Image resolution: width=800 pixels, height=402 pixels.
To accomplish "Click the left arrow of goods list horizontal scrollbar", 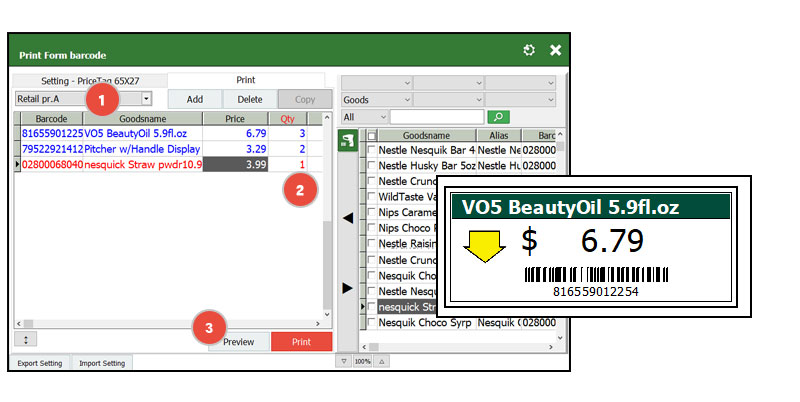I will [x=364, y=347].
